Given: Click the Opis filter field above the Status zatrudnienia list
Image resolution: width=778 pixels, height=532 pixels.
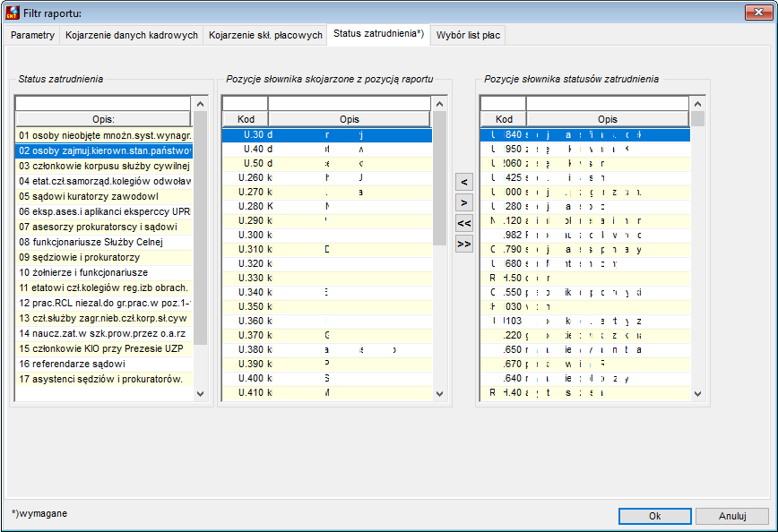Looking at the screenshot, I should [103, 104].
